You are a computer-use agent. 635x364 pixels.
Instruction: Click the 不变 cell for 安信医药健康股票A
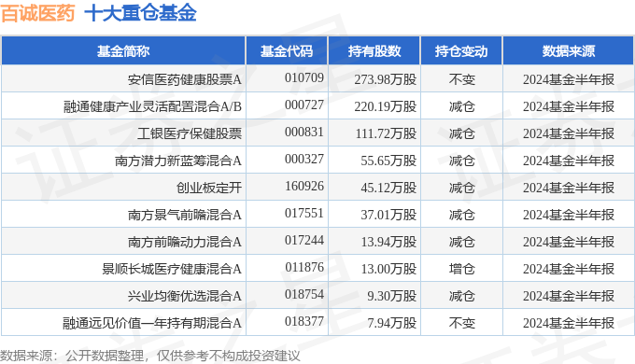(461, 79)
